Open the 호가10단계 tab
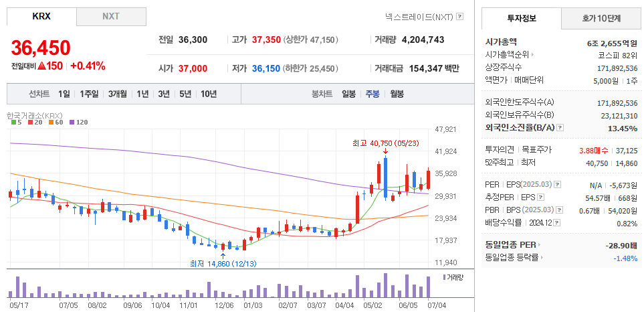 601,18
